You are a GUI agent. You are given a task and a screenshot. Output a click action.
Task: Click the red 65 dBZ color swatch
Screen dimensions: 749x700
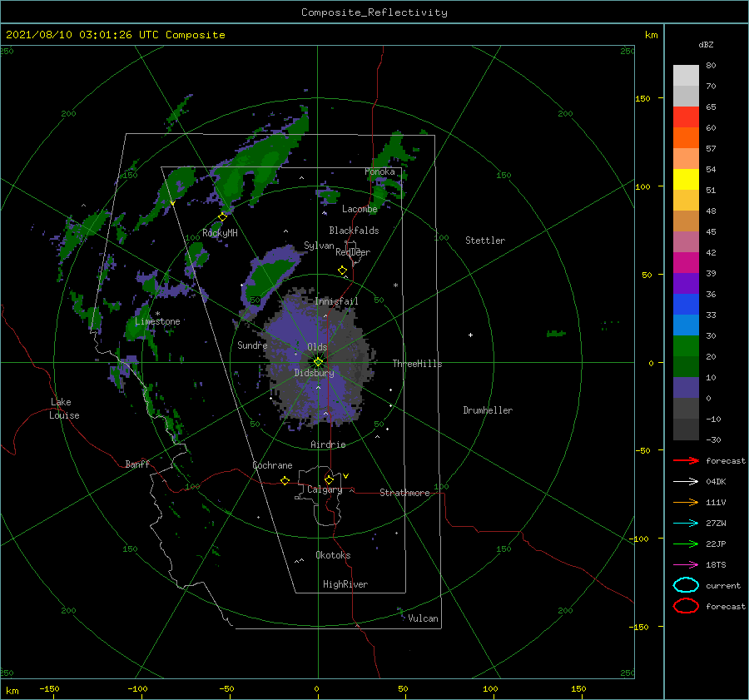686,117
